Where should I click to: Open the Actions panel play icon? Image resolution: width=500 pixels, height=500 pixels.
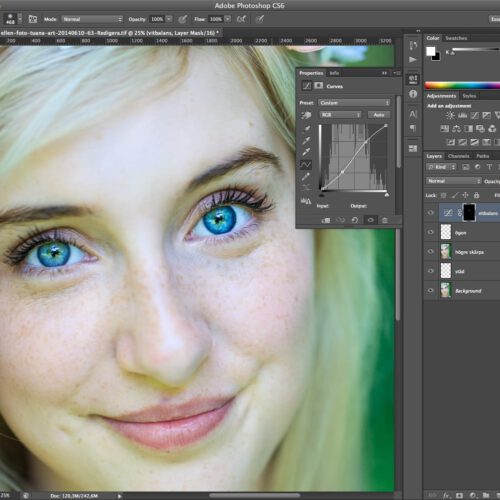point(413,60)
